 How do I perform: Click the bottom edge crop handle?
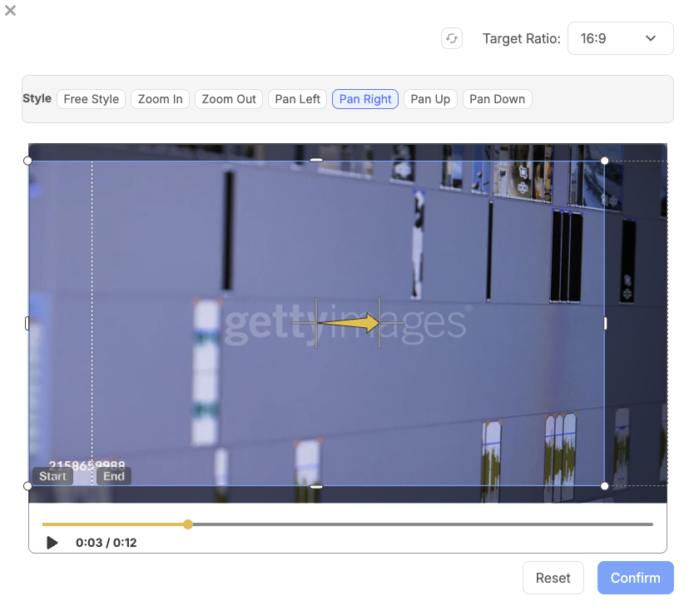click(316, 486)
